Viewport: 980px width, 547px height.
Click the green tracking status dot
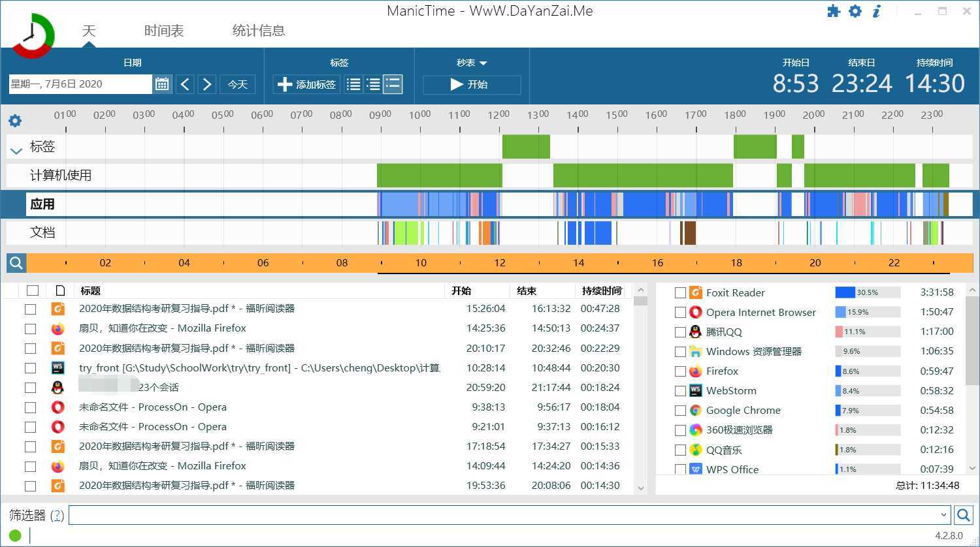coord(15,536)
